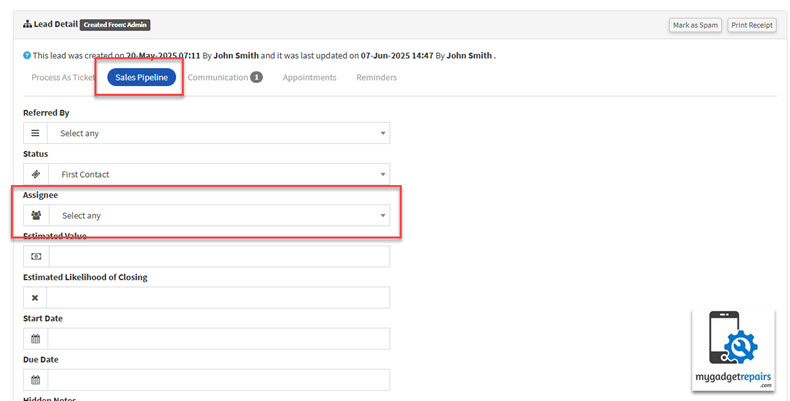Open the Due Date calendar icon
790x401 pixels.
tap(35, 380)
